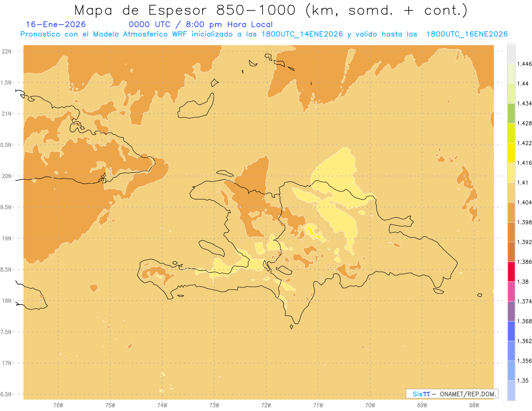The width and height of the screenshot is (532, 411).
Task: Click the bright yellow legend swatch between 1.416 and 1.422
Action: [511, 153]
